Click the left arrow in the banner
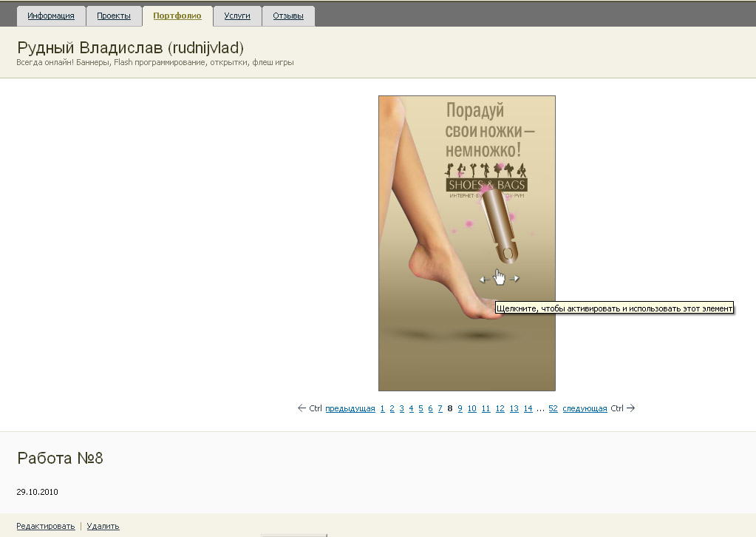The image size is (756, 537). coord(485,280)
